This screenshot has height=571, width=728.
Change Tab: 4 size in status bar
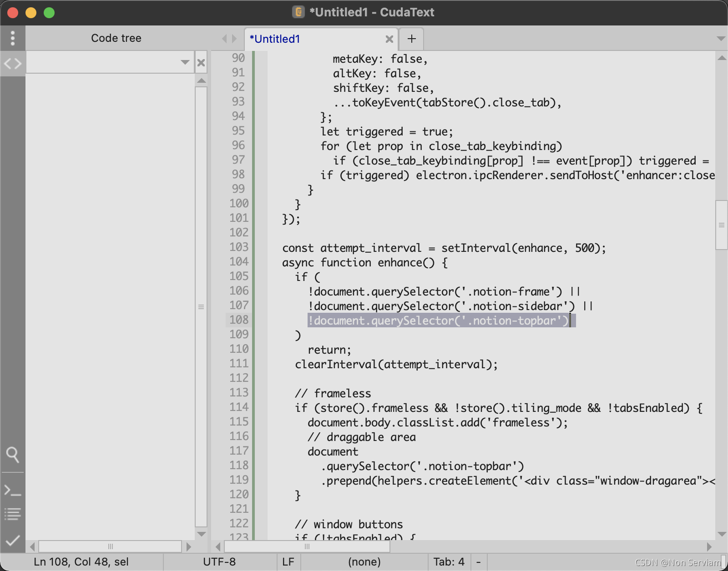pyautogui.click(x=449, y=562)
